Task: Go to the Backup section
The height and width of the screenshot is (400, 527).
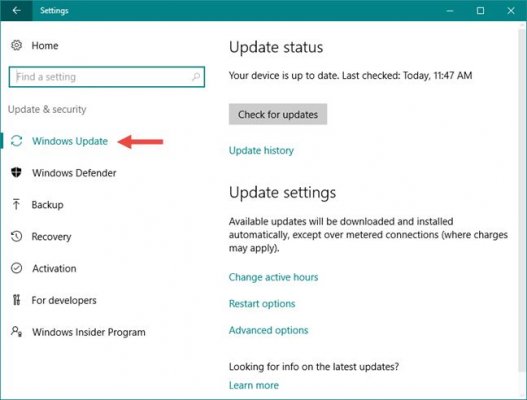Action: click(47, 205)
